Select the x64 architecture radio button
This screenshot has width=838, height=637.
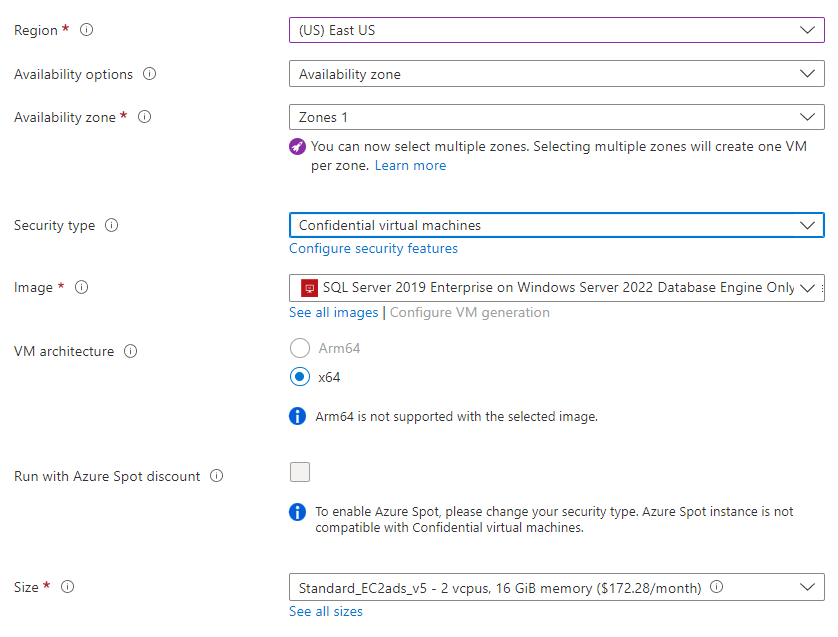pos(299,376)
